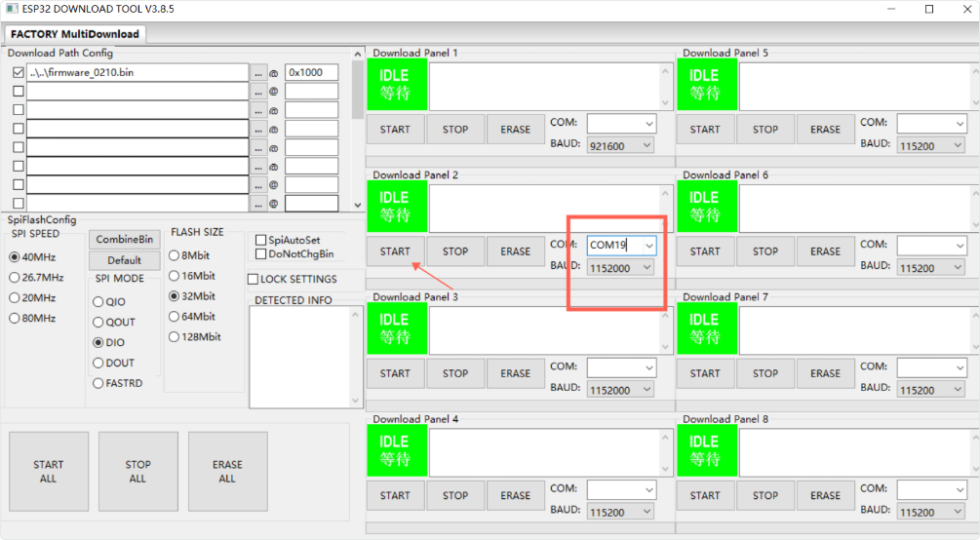Click the IDLE status indicator in Download Panel 1
Image resolution: width=980 pixels, height=540 pixels.
[x=397, y=85]
